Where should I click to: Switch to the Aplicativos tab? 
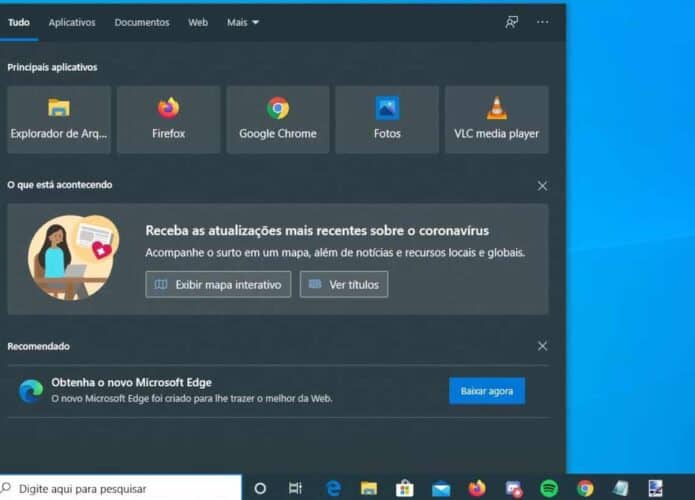click(x=72, y=22)
